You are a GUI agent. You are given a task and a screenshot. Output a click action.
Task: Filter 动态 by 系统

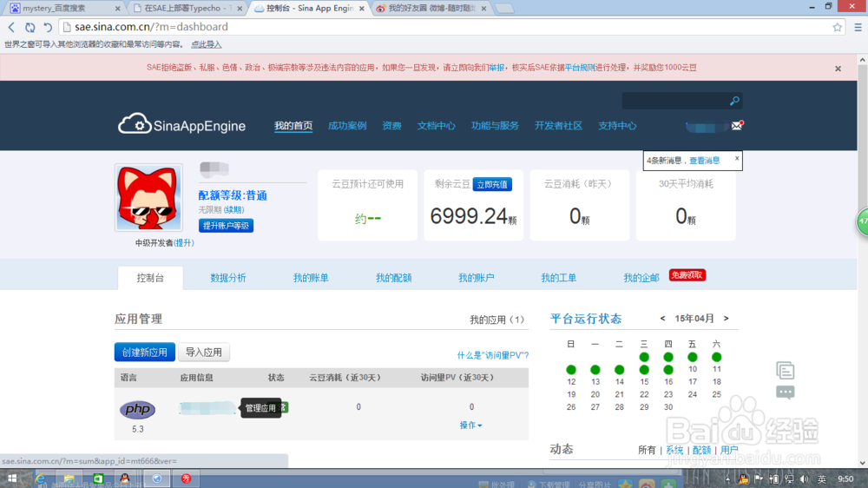pos(674,451)
